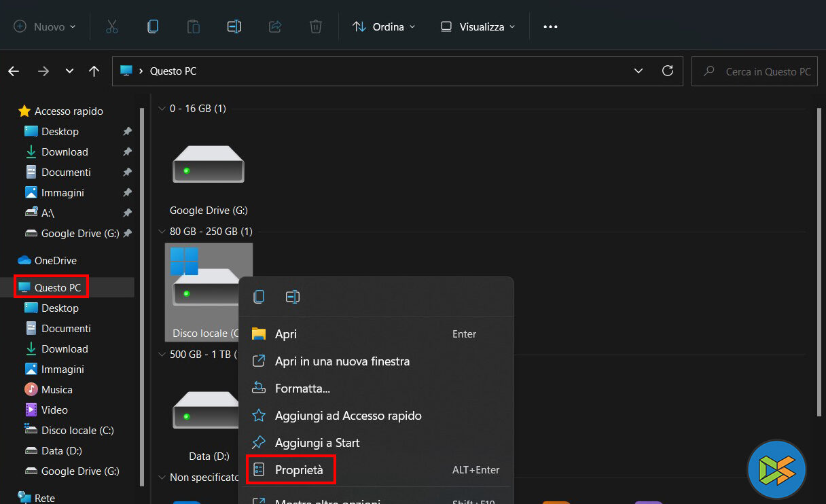This screenshot has width=826, height=504.
Task: Click the Copy icon in top toolbar
Action: [x=153, y=26]
